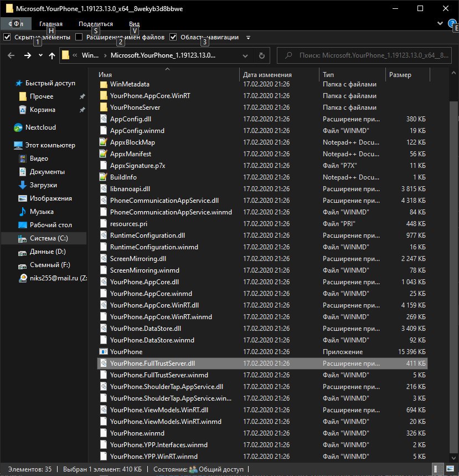Sort by the Тип column header
The width and height of the screenshot is (459, 476).
point(328,75)
